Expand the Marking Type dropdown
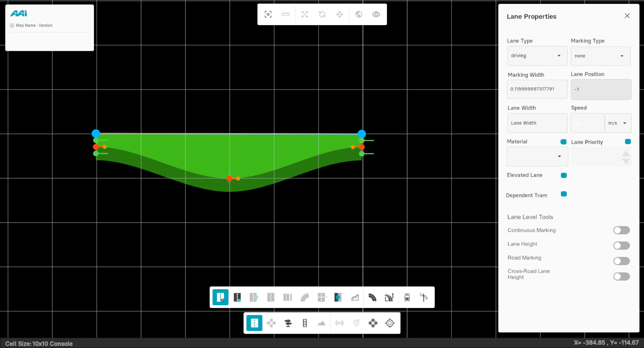 tap(600, 56)
